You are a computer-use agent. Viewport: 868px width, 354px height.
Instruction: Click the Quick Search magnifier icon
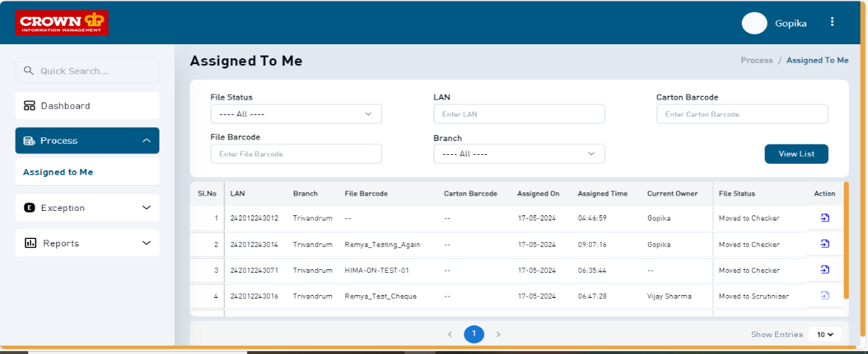pos(29,71)
